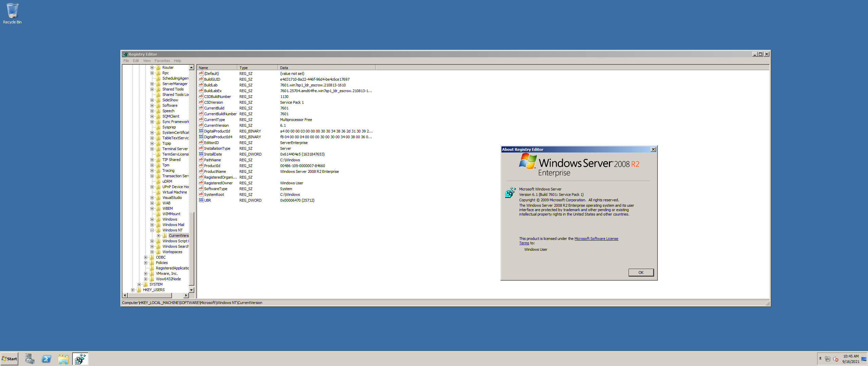Click the Windows NT folder icon
Screen dimensions: 868x366
click(x=158, y=230)
